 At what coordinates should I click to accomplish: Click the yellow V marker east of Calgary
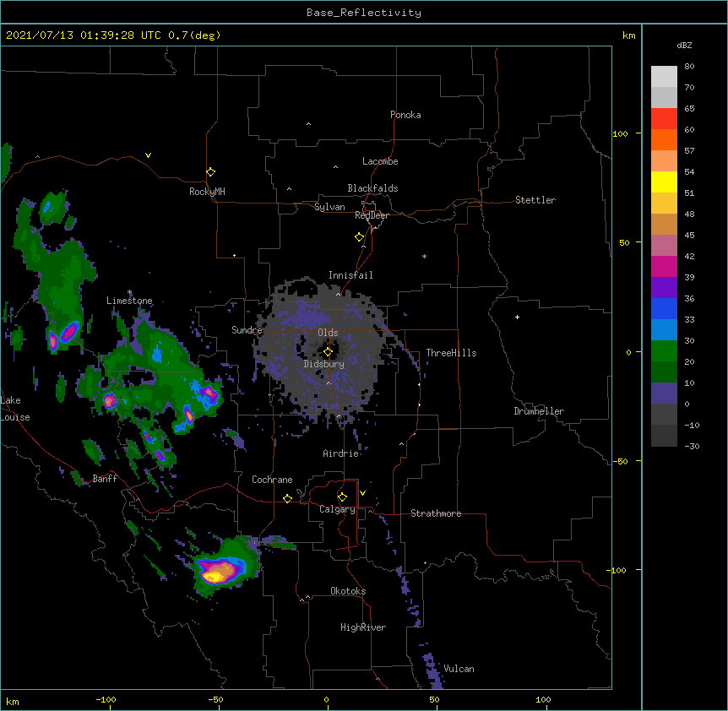pos(362,493)
